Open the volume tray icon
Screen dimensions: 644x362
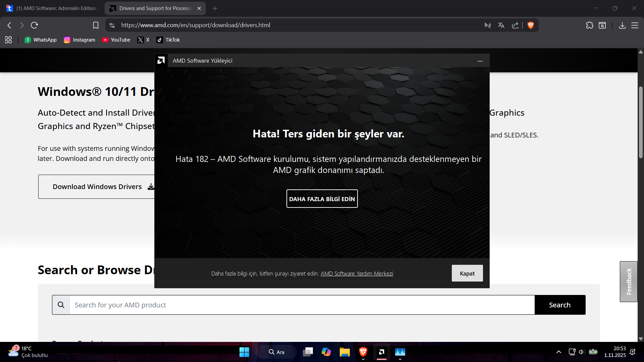[x=582, y=352]
